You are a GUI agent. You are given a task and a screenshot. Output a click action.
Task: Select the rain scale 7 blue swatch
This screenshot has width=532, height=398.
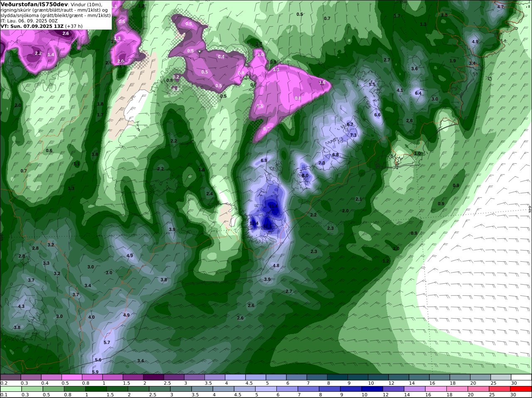[x=308, y=389]
